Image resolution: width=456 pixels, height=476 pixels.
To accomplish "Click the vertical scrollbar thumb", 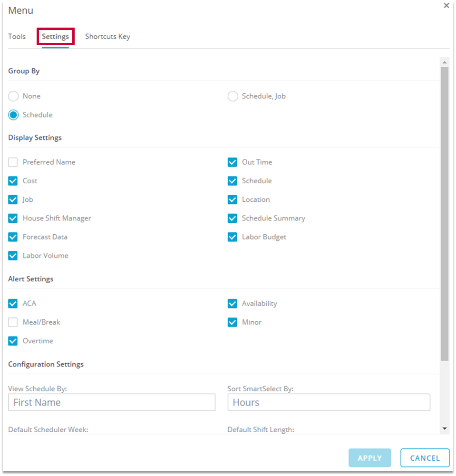I will point(445,214).
